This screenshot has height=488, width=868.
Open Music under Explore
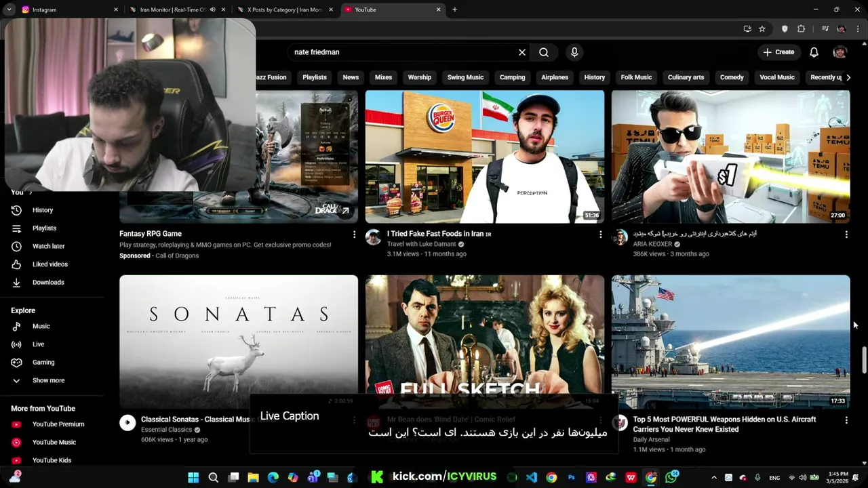pyautogui.click(x=41, y=326)
